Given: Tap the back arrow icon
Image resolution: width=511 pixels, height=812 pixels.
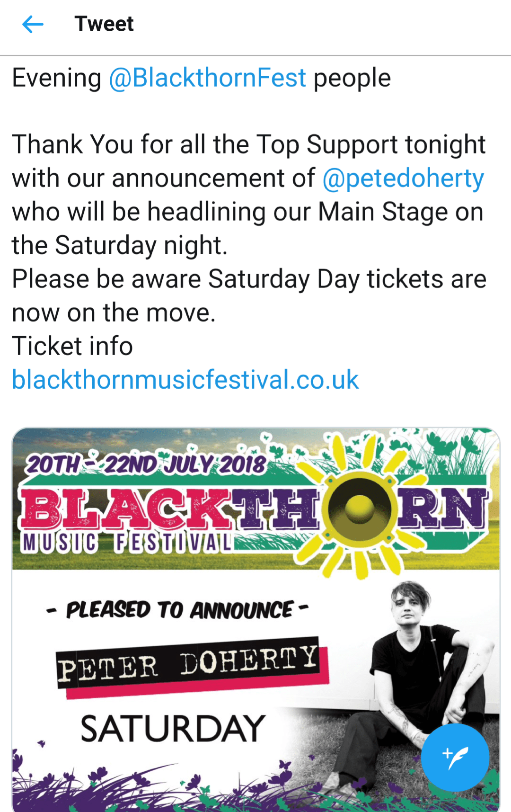Looking at the screenshot, I should coord(33,24).
